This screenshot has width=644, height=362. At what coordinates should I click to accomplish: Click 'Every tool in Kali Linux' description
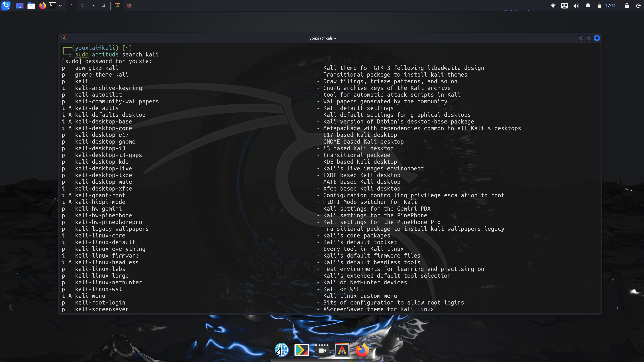coord(363,249)
